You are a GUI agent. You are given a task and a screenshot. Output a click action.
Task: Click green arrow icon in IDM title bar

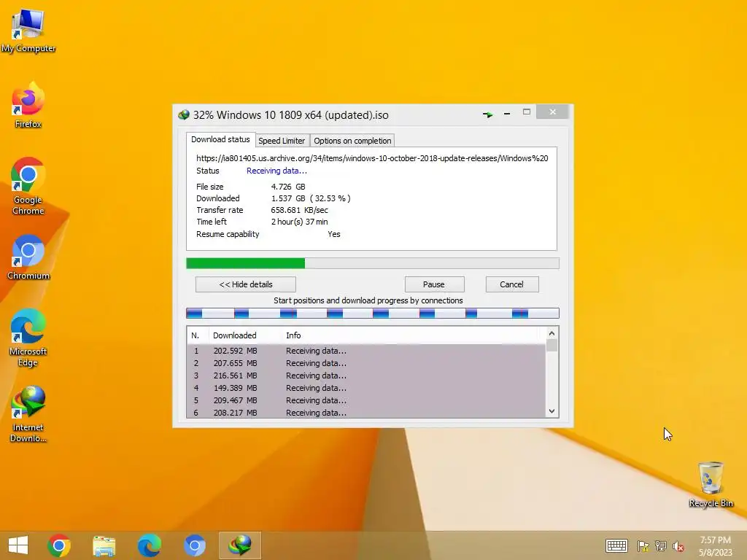point(487,114)
